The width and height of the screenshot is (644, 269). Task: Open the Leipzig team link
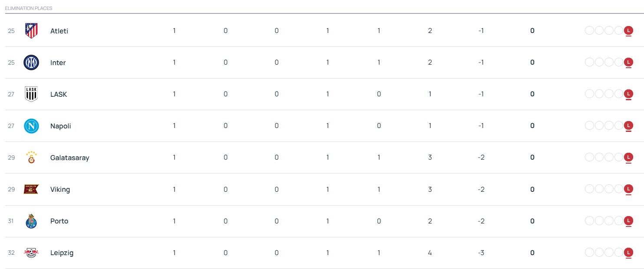62,253
